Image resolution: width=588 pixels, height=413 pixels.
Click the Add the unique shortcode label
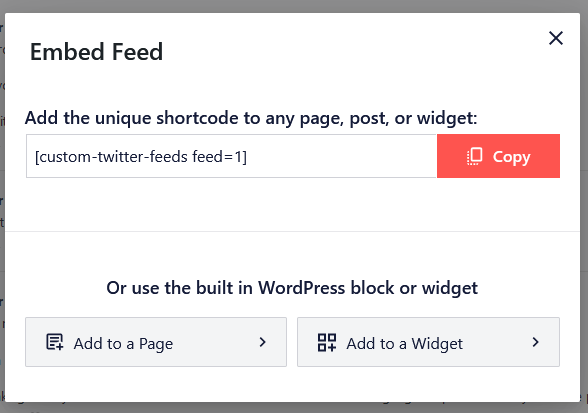pos(251,118)
